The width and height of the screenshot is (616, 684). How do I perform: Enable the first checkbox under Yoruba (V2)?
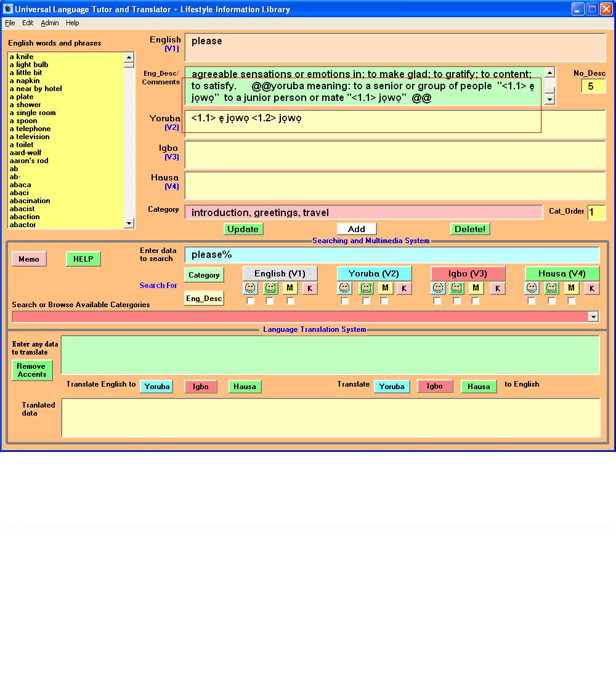click(x=344, y=301)
